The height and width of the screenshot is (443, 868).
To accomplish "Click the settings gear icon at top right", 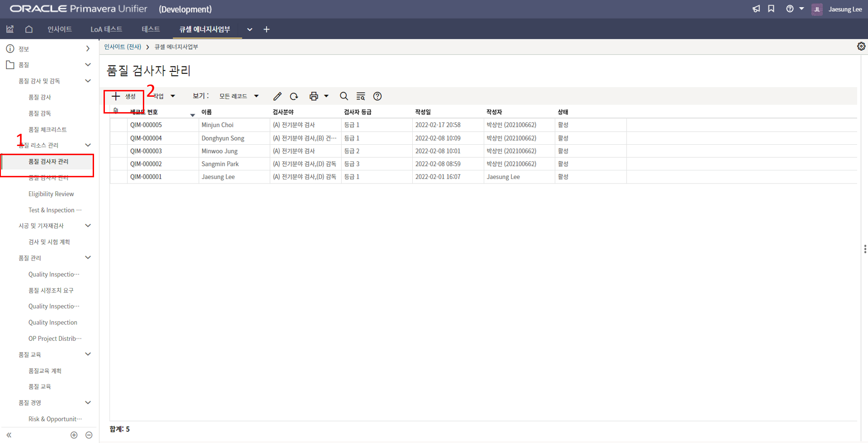I will click(x=861, y=47).
